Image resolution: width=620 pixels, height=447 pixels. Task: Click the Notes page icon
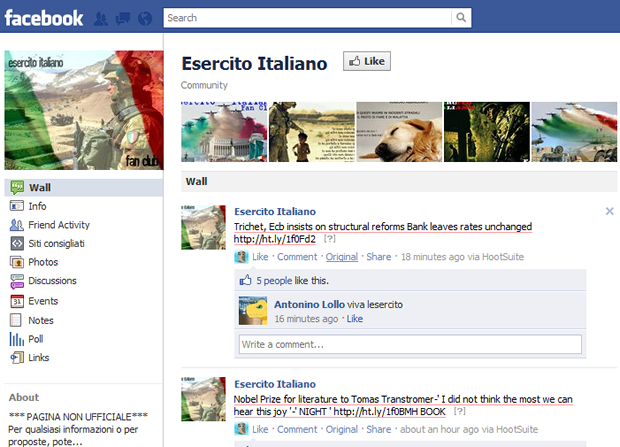point(16,320)
